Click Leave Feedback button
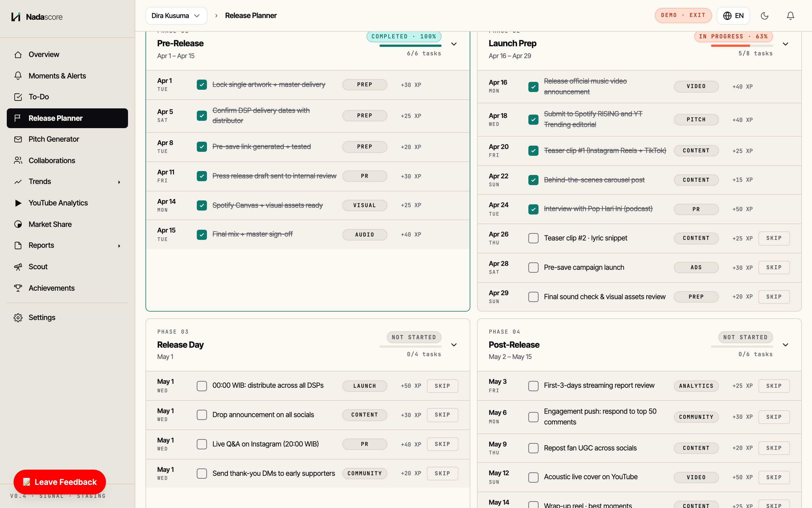Image resolution: width=812 pixels, height=508 pixels. click(60, 482)
